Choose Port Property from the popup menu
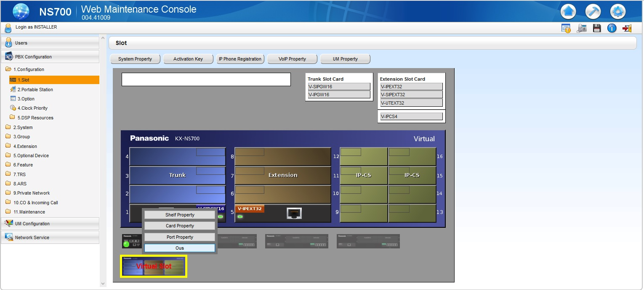Viewport: 644px width, 290px height. coord(180,237)
